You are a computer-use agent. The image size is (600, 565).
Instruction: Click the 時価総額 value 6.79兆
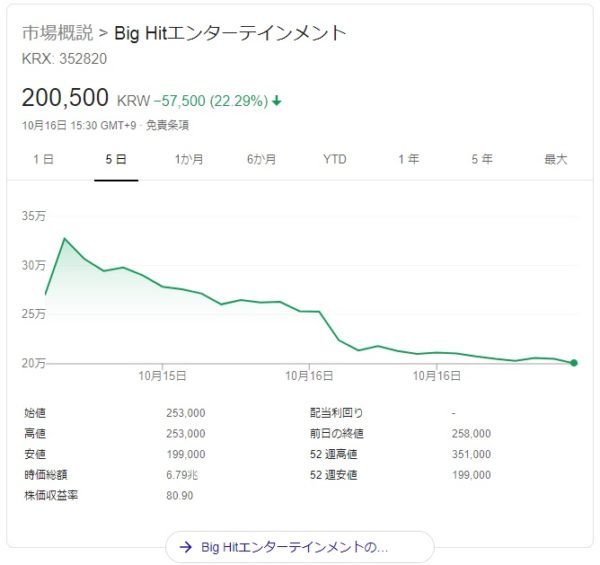pyautogui.click(x=182, y=476)
